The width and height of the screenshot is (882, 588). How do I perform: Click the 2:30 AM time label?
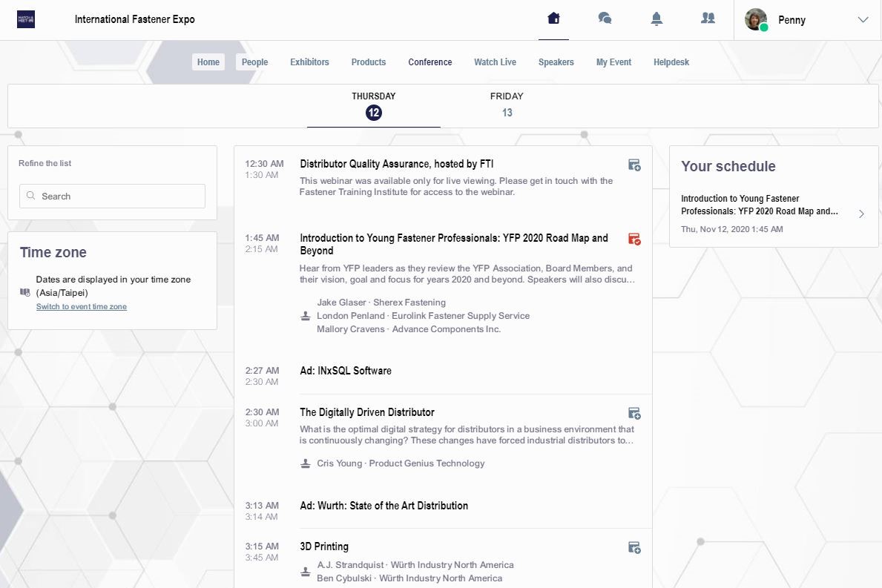[x=262, y=412]
